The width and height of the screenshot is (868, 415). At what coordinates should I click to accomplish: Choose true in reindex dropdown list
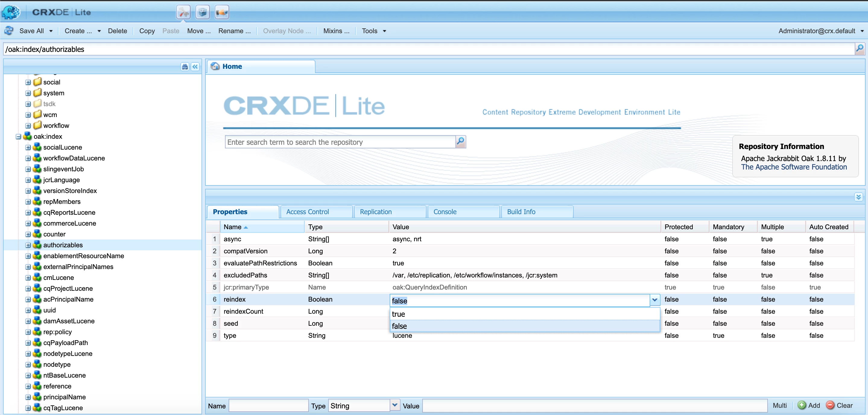(398, 314)
